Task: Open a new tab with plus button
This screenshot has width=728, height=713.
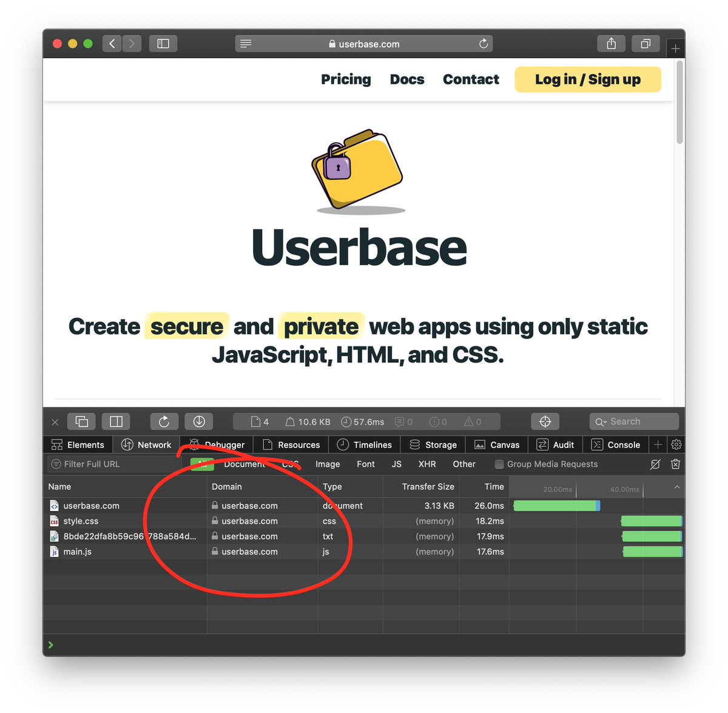Action: coord(675,49)
